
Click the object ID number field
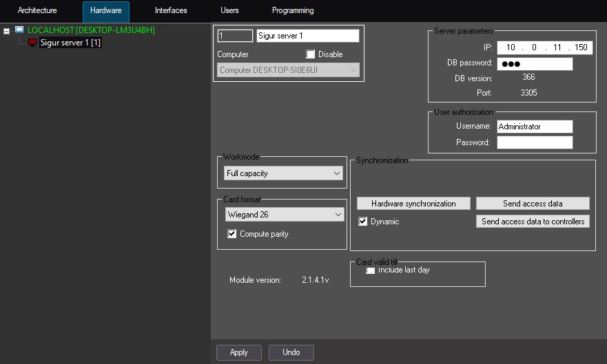pos(235,36)
